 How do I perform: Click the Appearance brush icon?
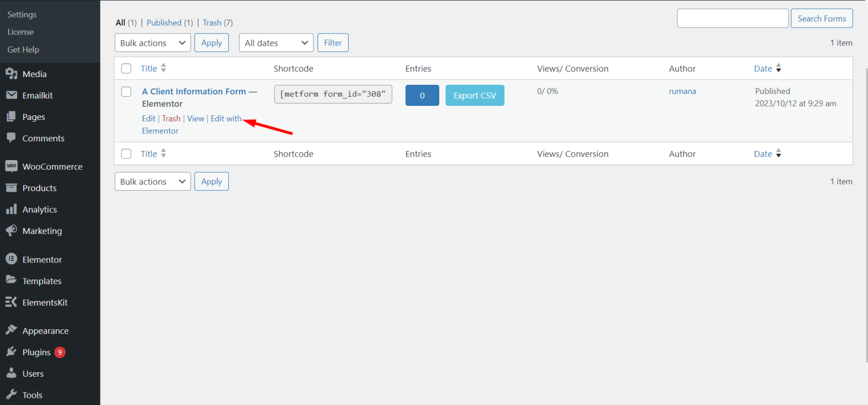click(12, 330)
